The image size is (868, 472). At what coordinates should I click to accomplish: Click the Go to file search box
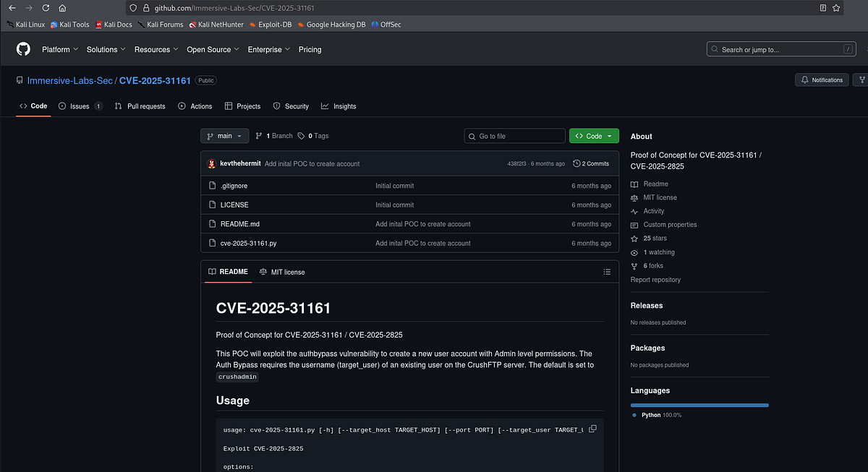(x=515, y=136)
